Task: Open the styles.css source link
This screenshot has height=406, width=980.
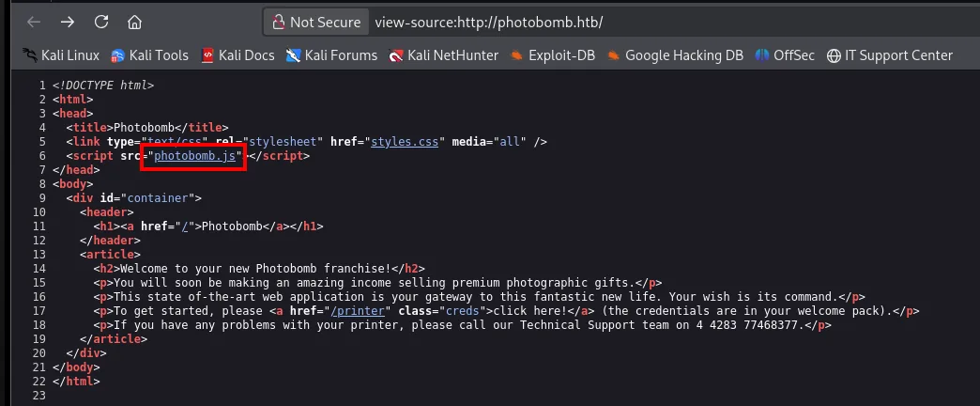Action: point(405,142)
